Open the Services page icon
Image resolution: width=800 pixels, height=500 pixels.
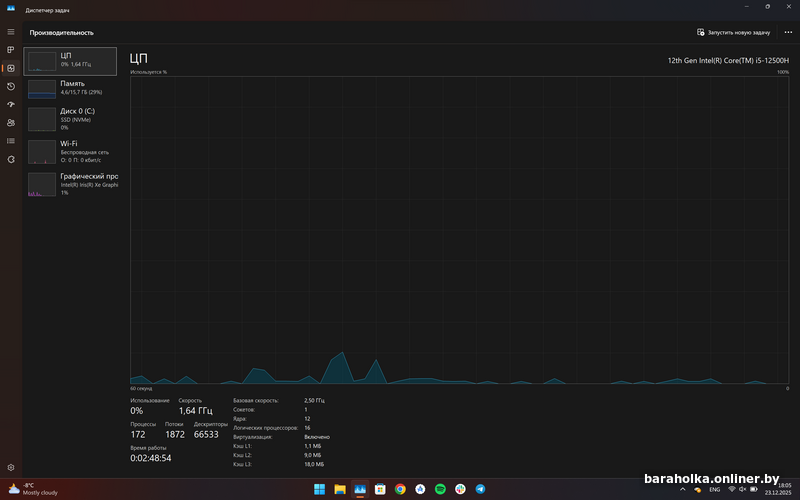[11, 159]
